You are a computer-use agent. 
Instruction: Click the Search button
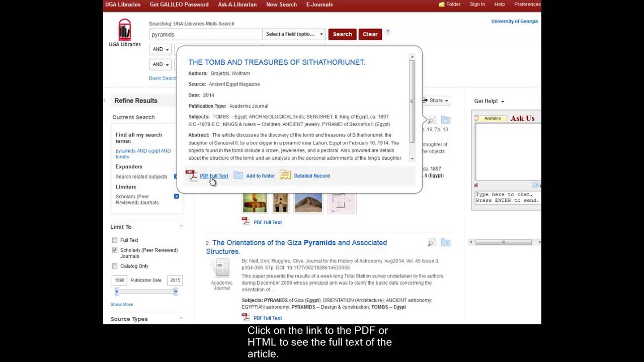pos(342,34)
